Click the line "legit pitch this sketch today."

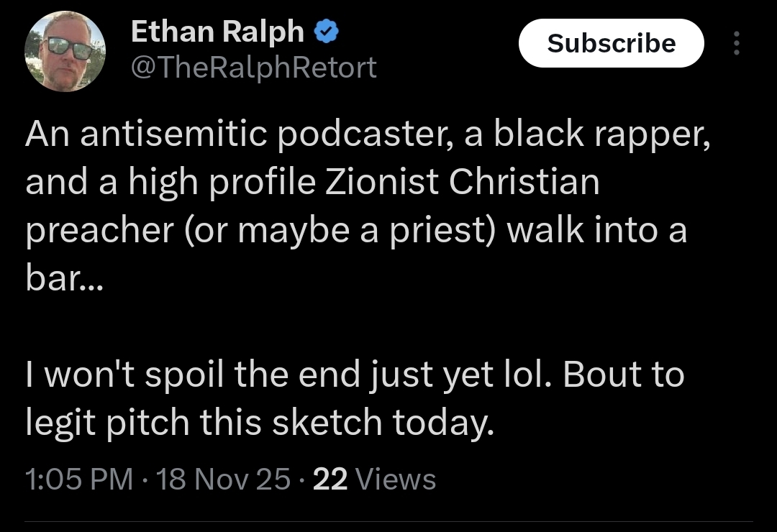pyautogui.click(x=260, y=423)
